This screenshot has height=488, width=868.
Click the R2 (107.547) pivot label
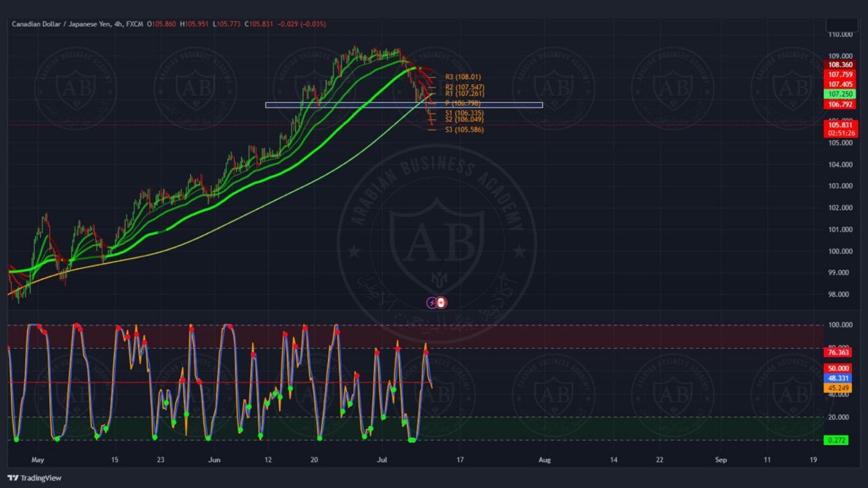click(465, 87)
